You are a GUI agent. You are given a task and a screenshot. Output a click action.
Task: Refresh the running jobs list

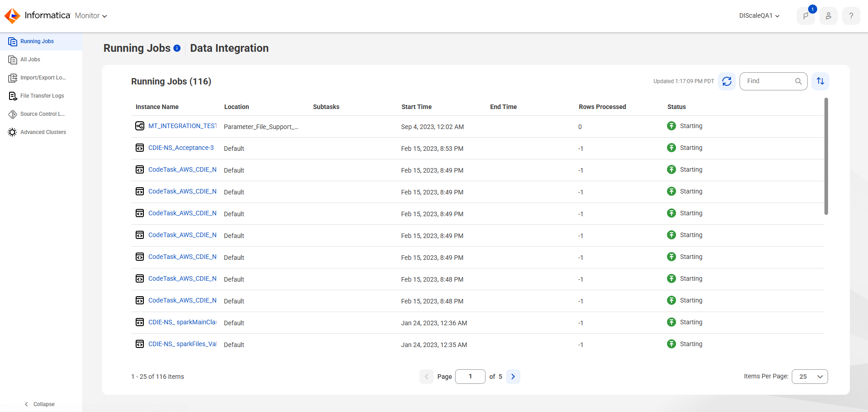coord(727,81)
